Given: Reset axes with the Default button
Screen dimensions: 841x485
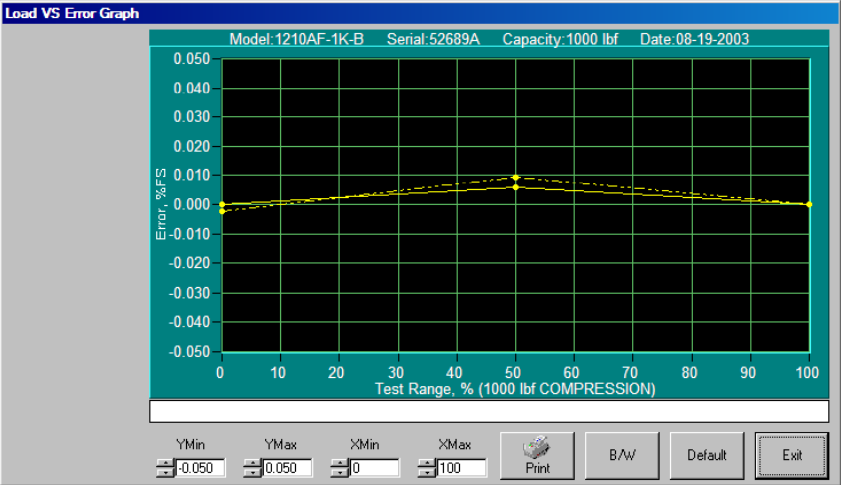Looking at the screenshot, I should point(706,455).
